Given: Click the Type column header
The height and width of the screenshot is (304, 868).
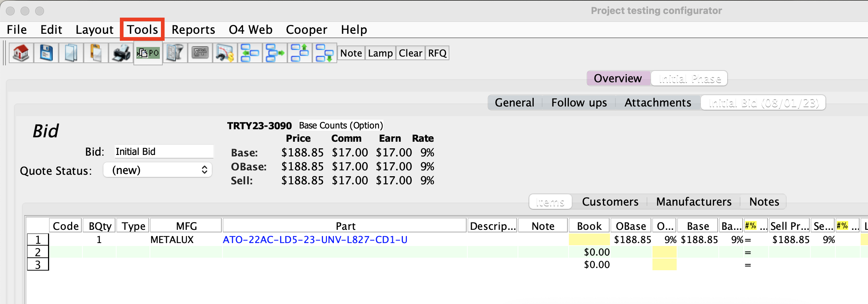Looking at the screenshot, I should click(133, 226).
